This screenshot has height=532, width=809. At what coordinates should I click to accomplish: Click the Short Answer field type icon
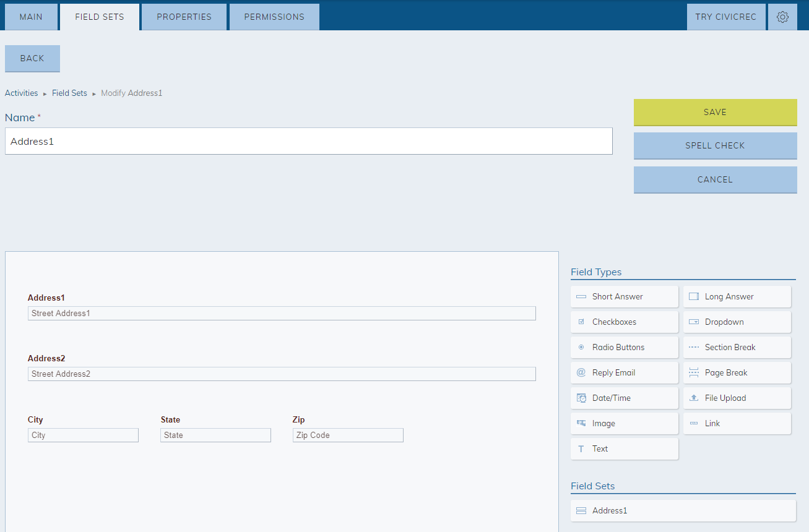coord(581,297)
